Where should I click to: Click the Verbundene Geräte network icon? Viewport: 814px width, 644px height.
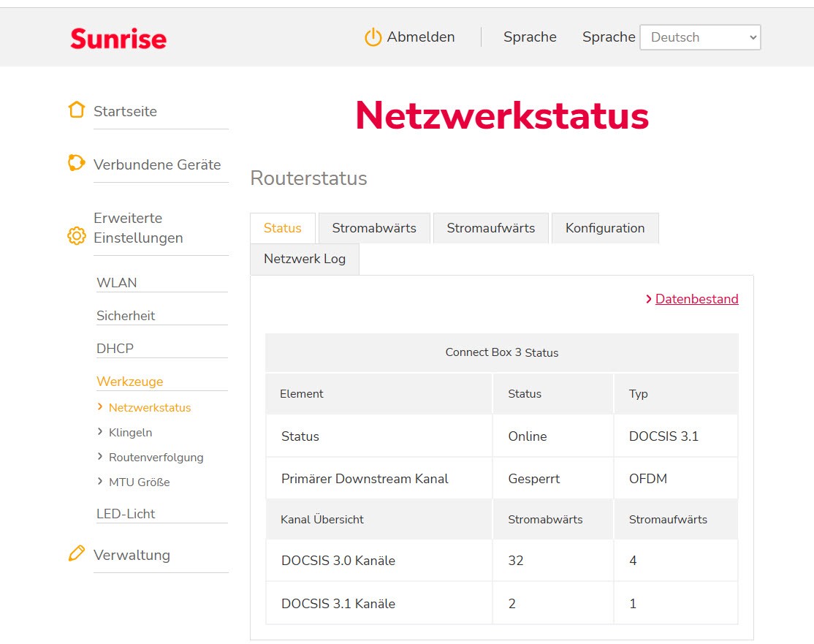(77, 163)
